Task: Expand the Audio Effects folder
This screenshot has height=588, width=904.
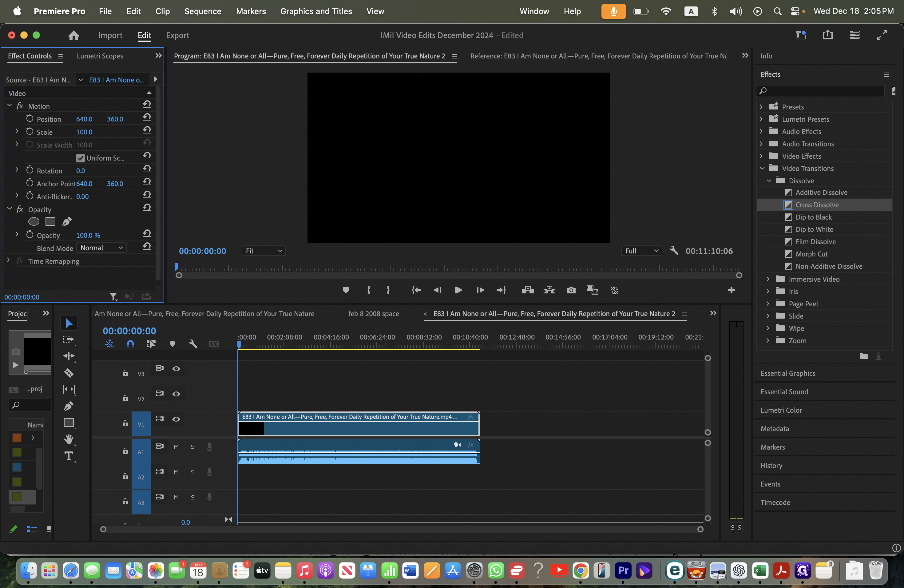Action: (x=761, y=131)
